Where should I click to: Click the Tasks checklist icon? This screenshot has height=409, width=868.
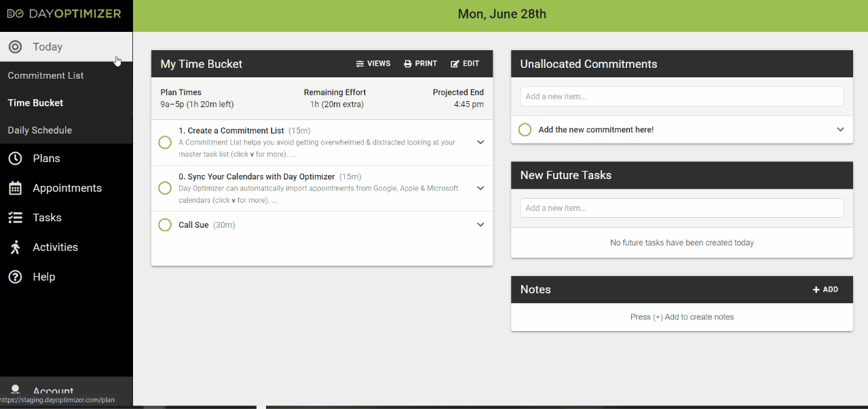point(15,218)
